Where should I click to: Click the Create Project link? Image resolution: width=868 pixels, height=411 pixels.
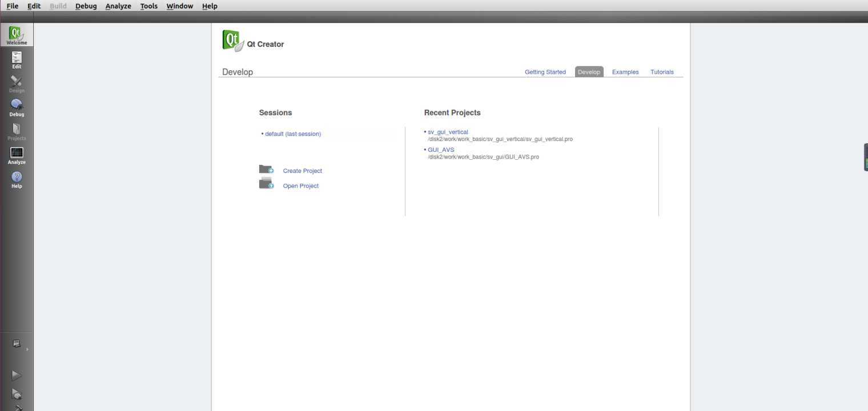[x=303, y=171]
